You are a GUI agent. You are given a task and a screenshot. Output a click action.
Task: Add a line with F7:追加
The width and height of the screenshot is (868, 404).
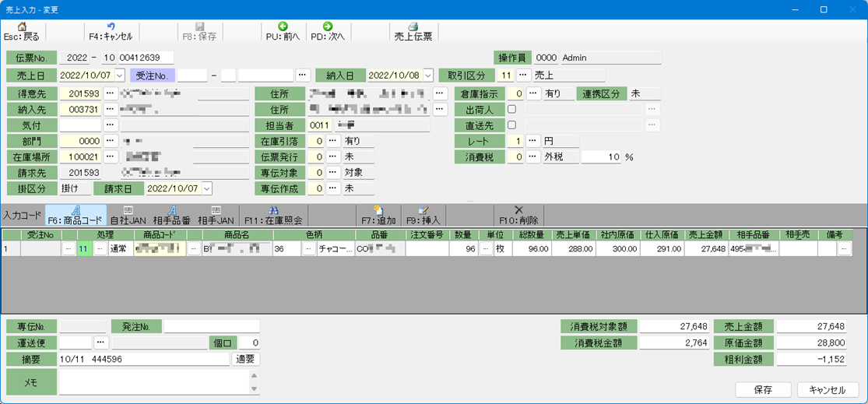tap(378, 215)
